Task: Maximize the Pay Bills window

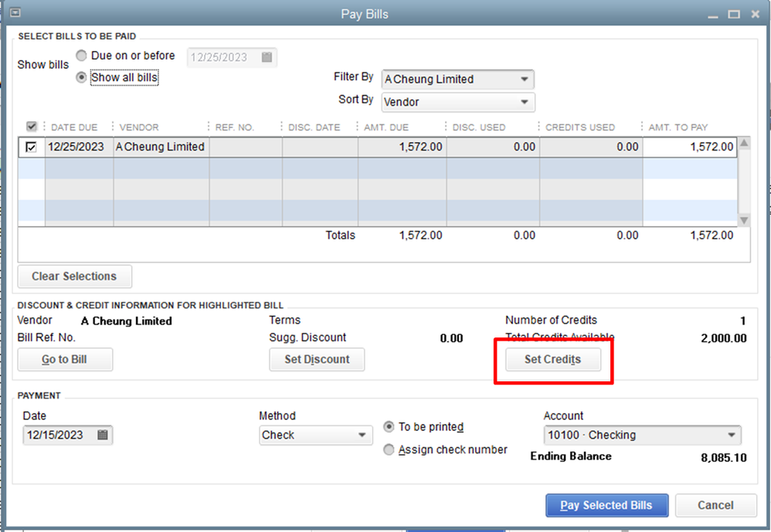Action: point(734,14)
